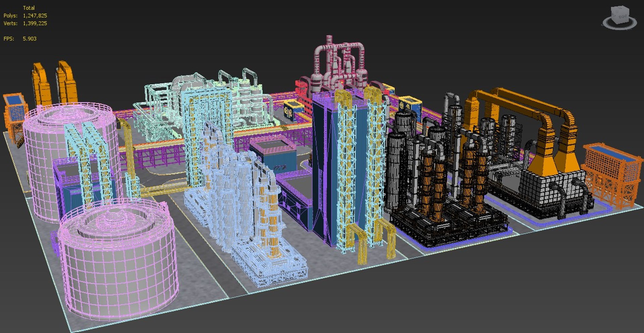Click the Verts count 1,399,225
644x333 pixels.
(35, 23)
